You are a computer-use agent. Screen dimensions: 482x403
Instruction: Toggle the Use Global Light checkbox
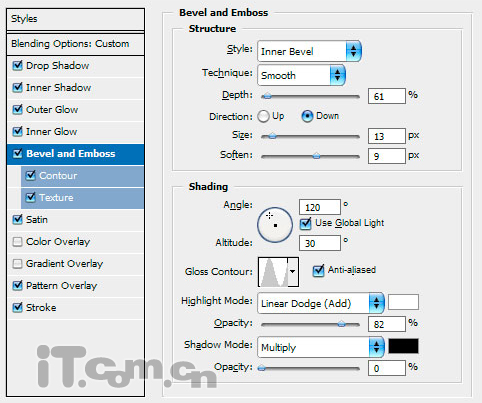coord(305,223)
